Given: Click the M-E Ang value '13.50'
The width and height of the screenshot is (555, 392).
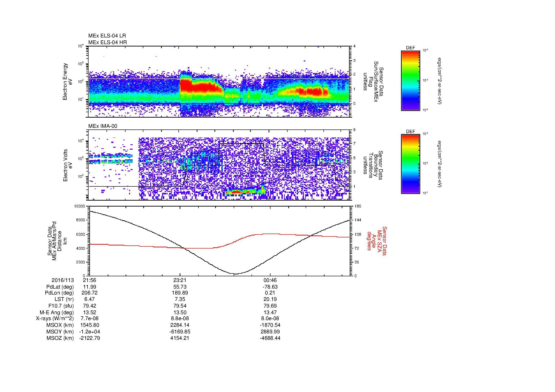Looking at the screenshot, I should tap(180, 313).
